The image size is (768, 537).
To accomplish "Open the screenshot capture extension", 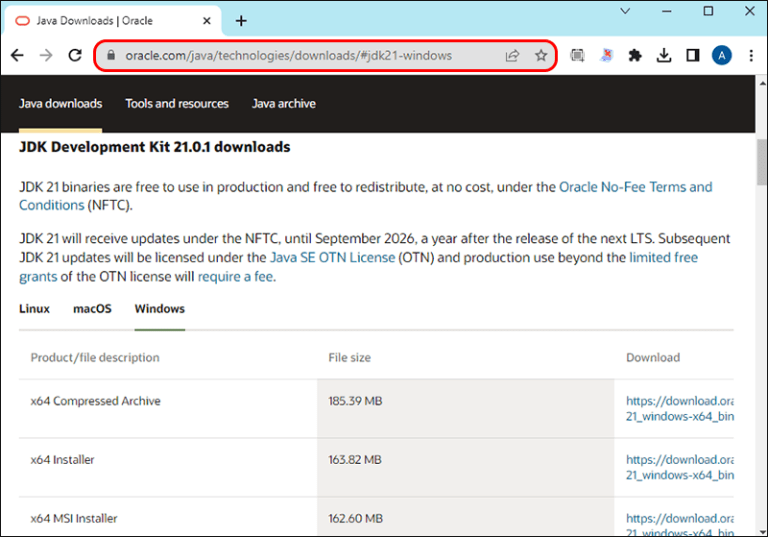I will coord(577,55).
